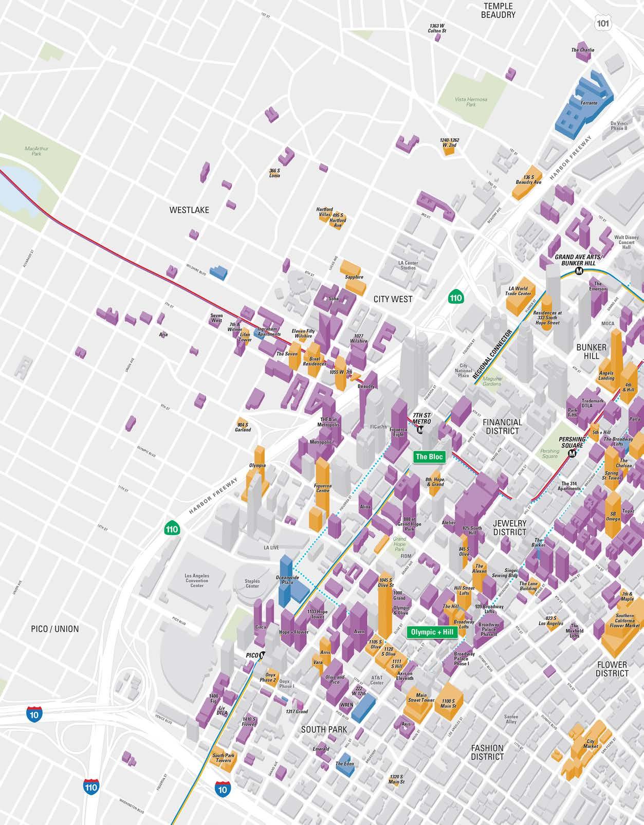Select the South Park Towers label
644x825 pixels.
(223, 758)
